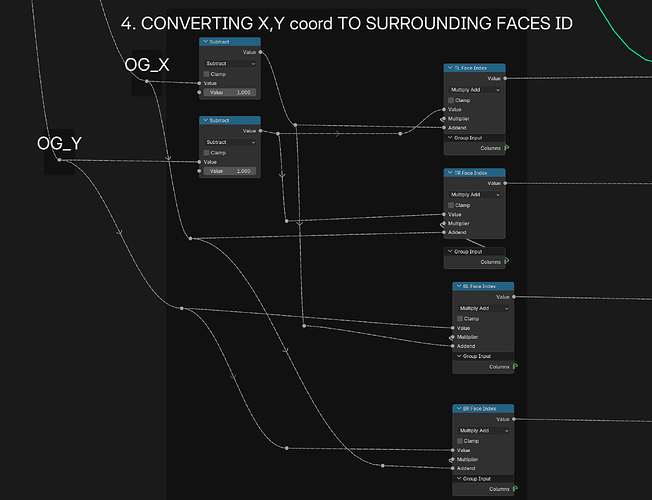Screen dimensions: 652x500
Task: Click Addend input socket of BL Face Index
Action: click(453, 346)
